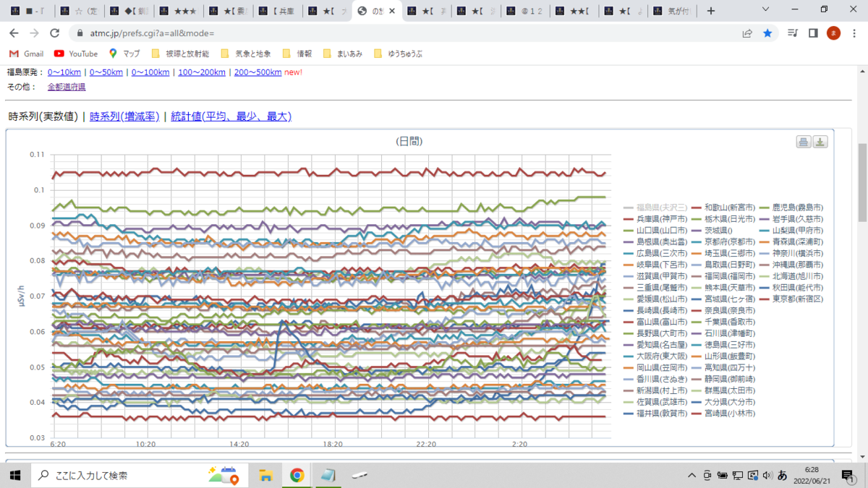Toggle 福井県(敦賀市) legend entry

[655, 414]
